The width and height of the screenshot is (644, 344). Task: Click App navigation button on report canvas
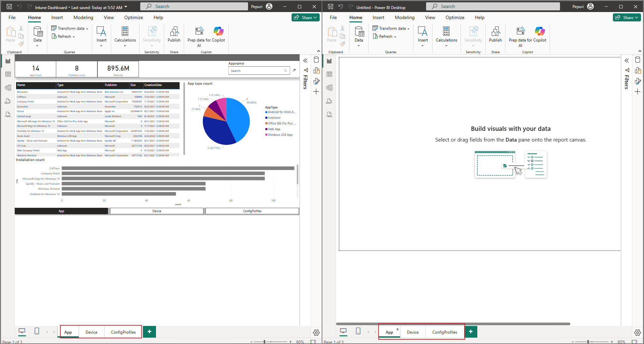[61, 211]
